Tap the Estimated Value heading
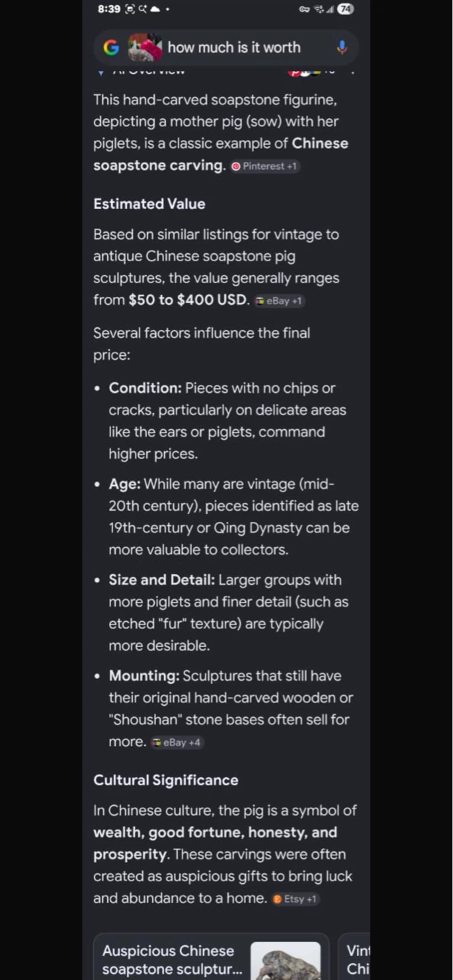 pyautogui.click(x=149, y=203)
